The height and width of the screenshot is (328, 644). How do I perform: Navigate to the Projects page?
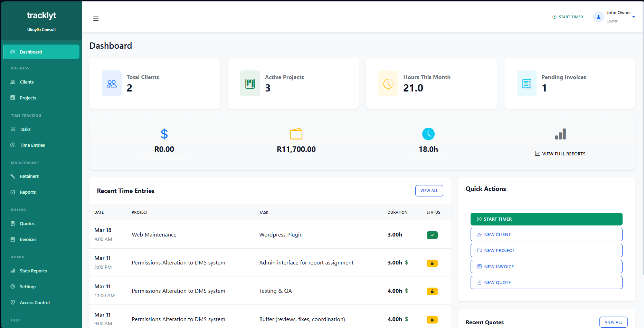[28, 98]
